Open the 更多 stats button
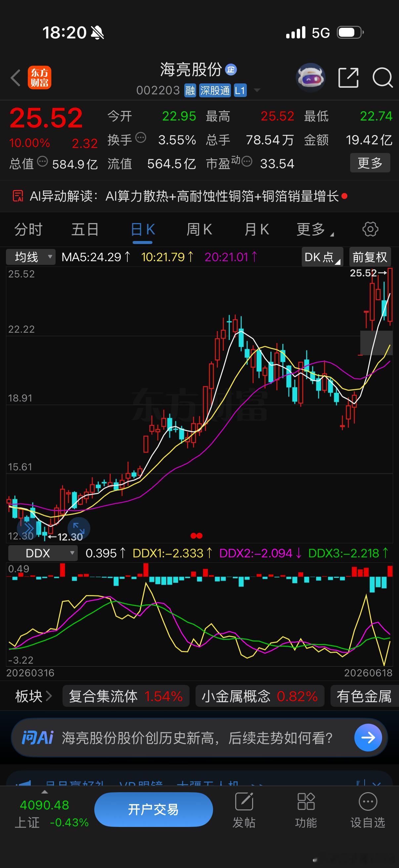This screenshot has width=399, height=868. 370,163
